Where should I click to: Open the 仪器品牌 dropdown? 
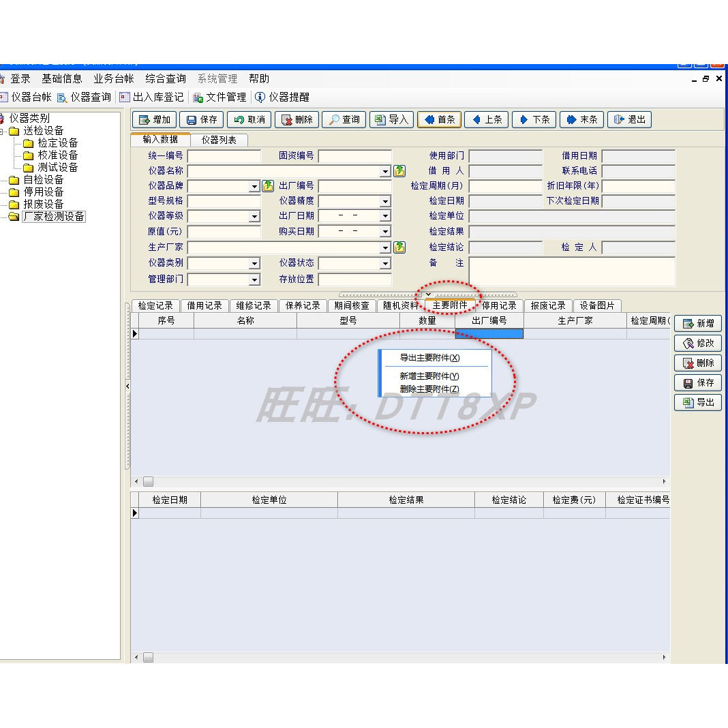click(x=254, y=187)
